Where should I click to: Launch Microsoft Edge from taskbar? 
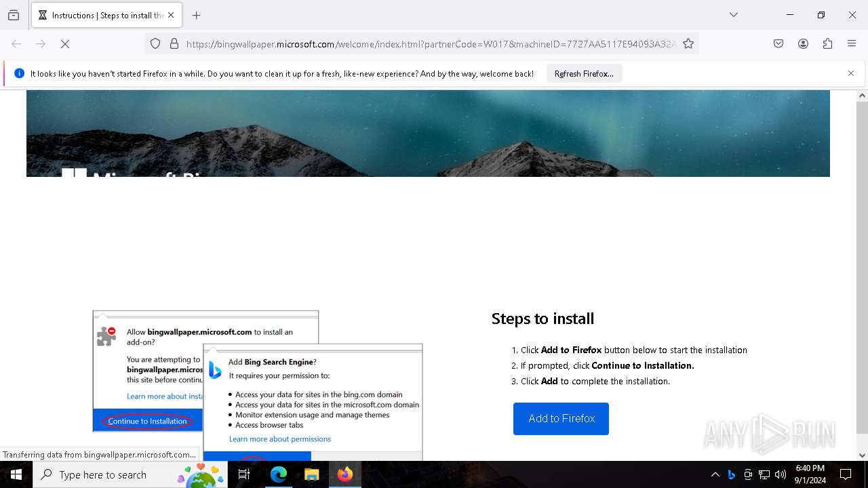[279, 474]
